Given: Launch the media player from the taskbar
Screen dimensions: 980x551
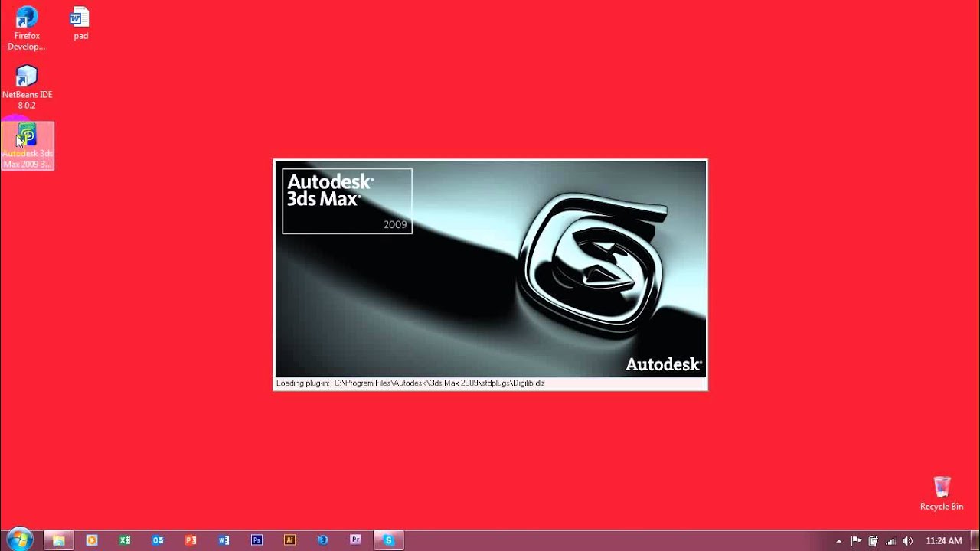Looking at the screenshot, I should click(92, 540).
